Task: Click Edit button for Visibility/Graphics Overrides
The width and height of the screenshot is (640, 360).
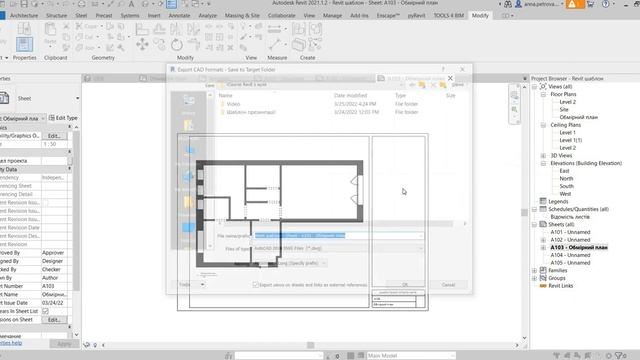Action: point(54,136)
